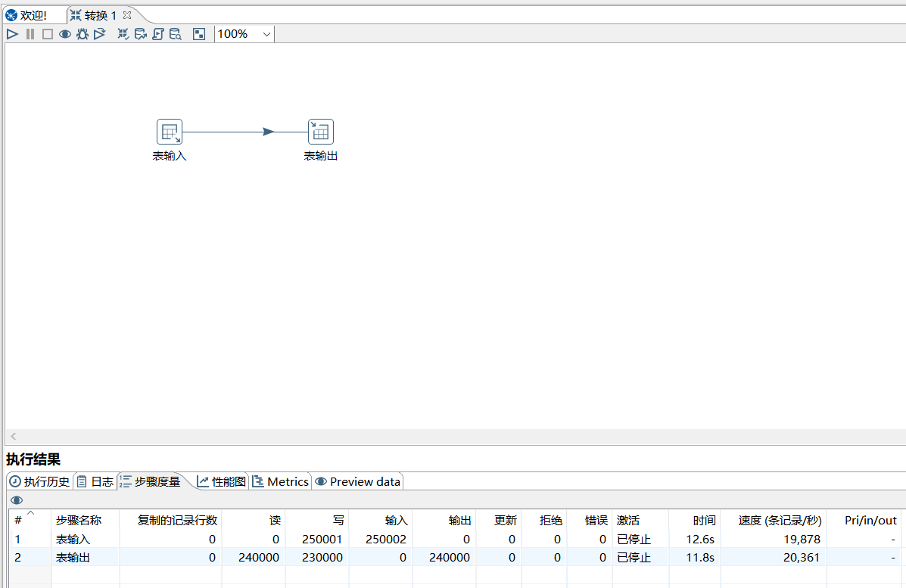The width and height of the screenshot is (906, 588).
Task: Click the hop arrow between the steps
Action: 267,132
